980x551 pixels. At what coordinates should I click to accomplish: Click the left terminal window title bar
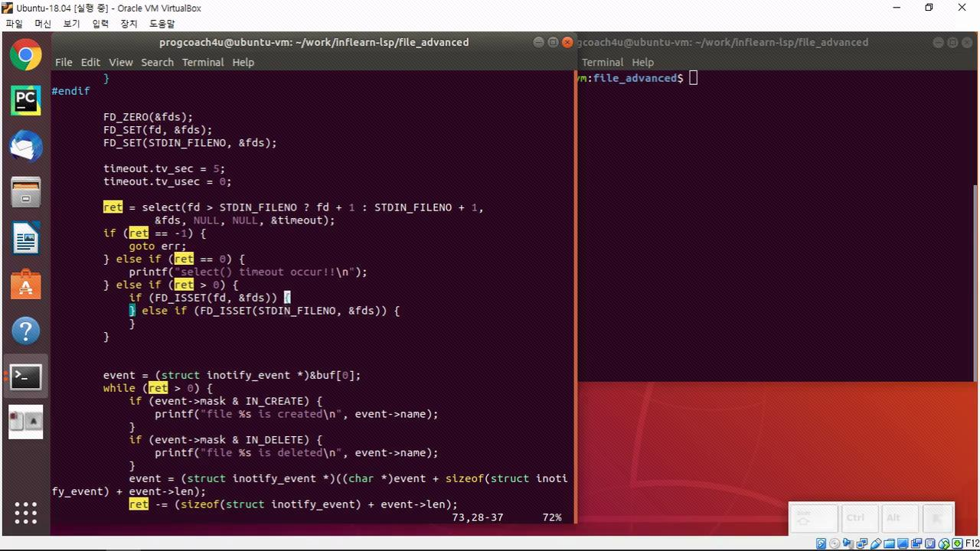click(x=314, y=42)
